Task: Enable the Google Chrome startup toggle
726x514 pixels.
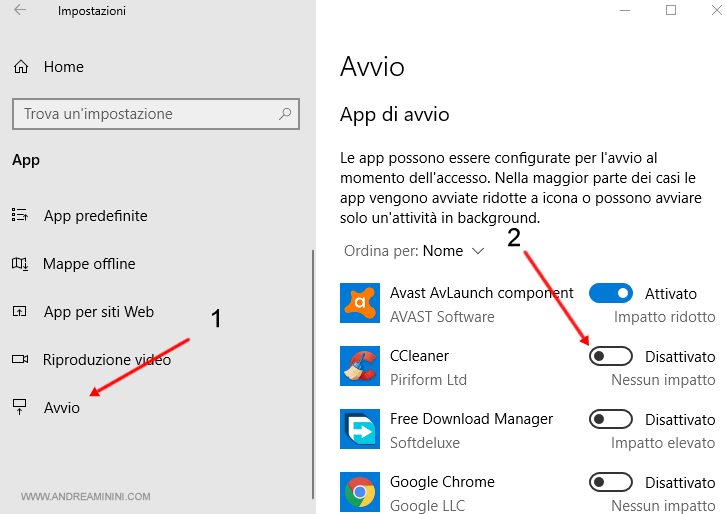Action: pos(611,483)
